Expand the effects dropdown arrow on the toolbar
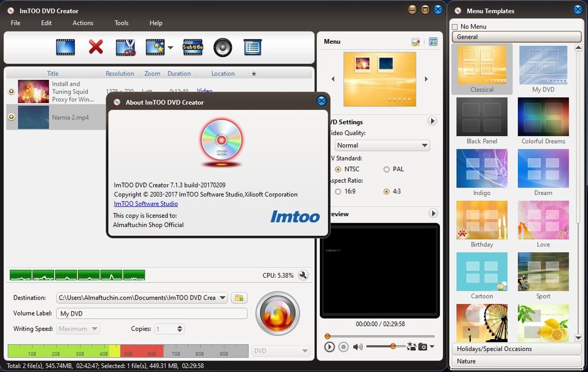The height and width of the screenshot is (372, 588). pyautogui.click(x=170, y=47)
